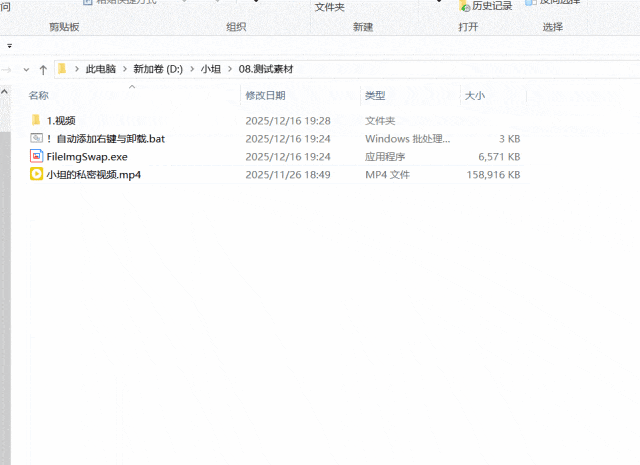Expand the chevron after 小坦 breadcrumb
640x465 pixels.
229,69
